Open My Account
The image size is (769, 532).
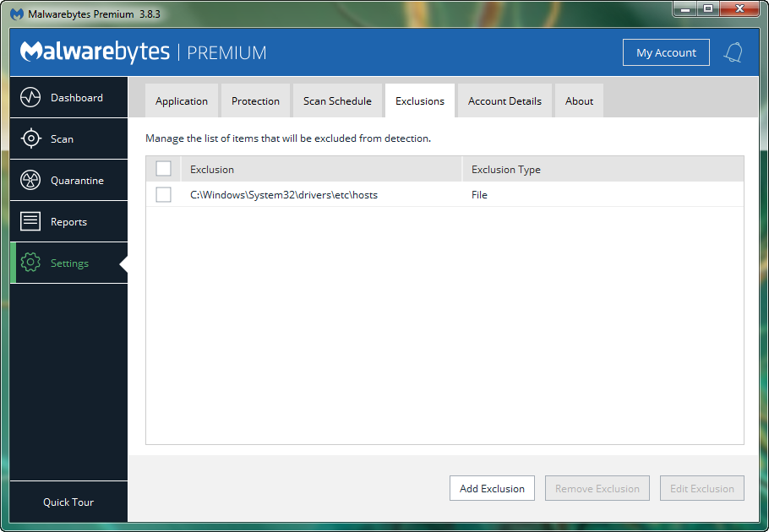666,52
